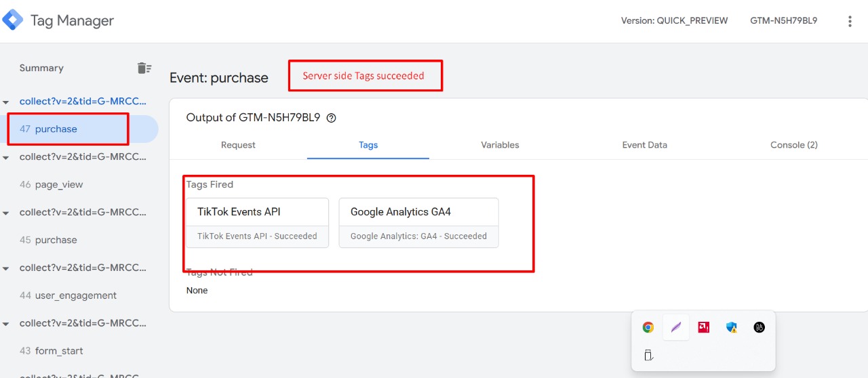
Task: Click the Output of GTM-N5H79BL9 title
Action: 253,118
